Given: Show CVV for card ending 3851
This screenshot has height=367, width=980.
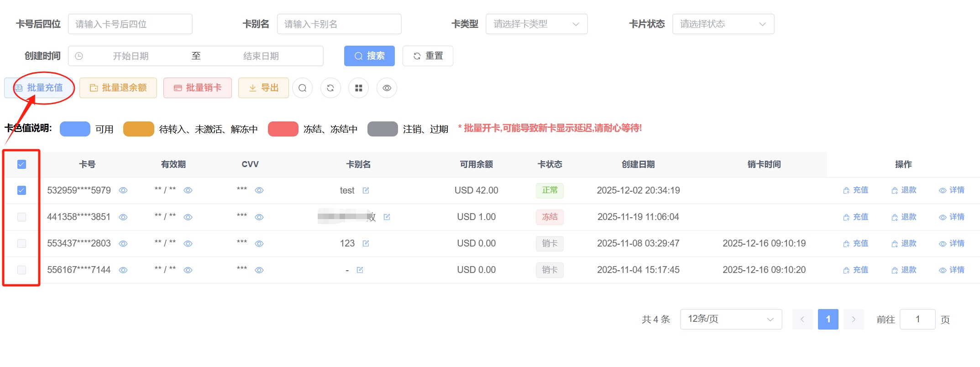Looking at the screenshot, I should pos(259,217).
